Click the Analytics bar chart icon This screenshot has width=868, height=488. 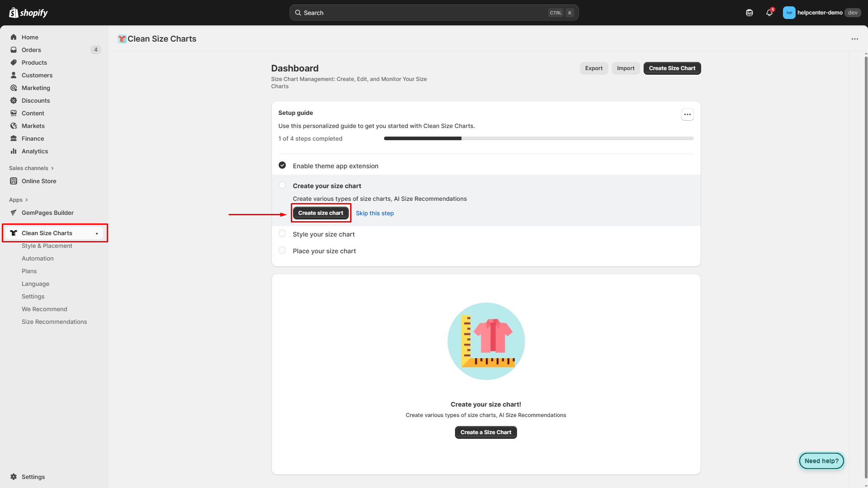tap(14, 151)
